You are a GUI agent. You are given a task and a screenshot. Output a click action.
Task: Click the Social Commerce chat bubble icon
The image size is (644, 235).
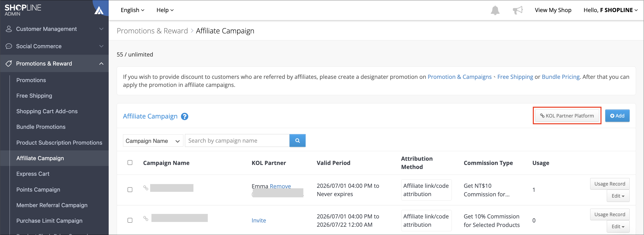pyautogui.click(x=9, y=46)
